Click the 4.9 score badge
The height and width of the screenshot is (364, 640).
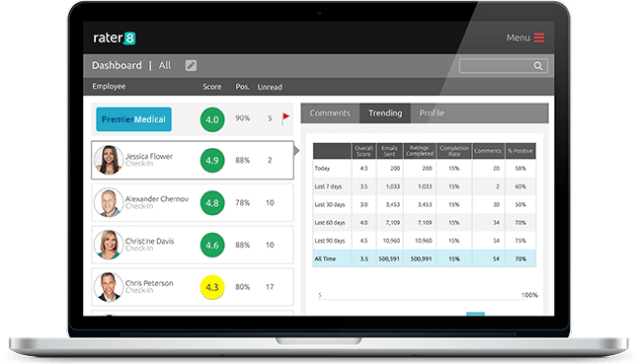[x=212, y=160]
